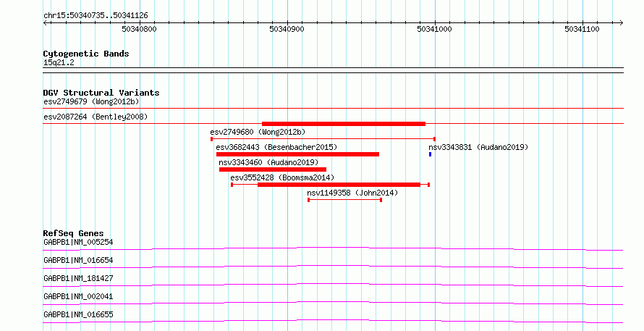Open variant esv2749679 (Wong2012b) label
The width and height of the screenshot is (644, 331).
tap(91, 101)
